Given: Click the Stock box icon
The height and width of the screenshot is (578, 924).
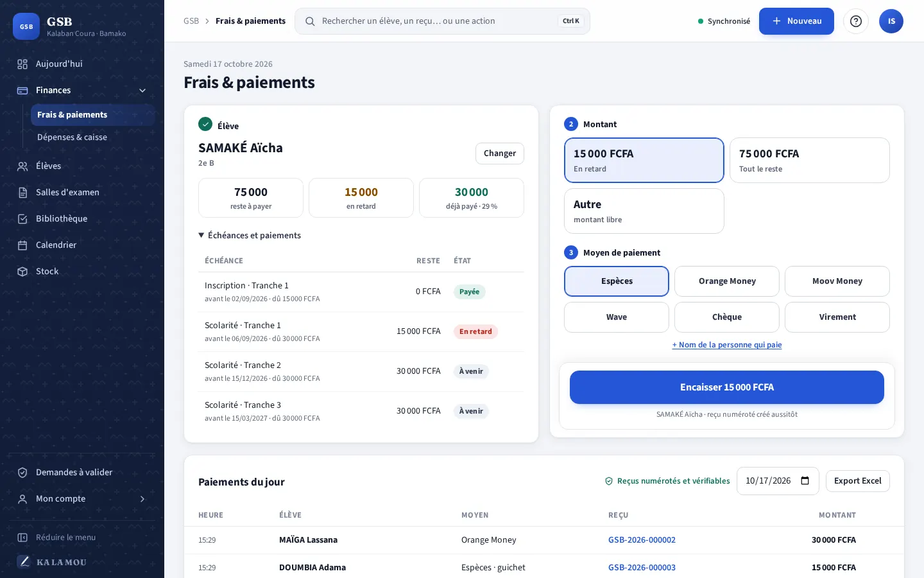Looking at the screenshot, I should 22,272.
